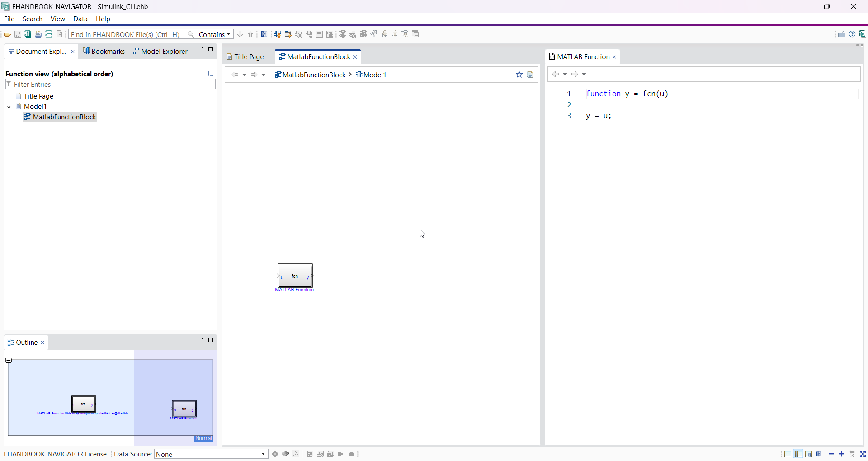This screenshot has height=461, width=868.
Task: Switch to the Bookmarks tab
Action: click(x=104, y=52)
